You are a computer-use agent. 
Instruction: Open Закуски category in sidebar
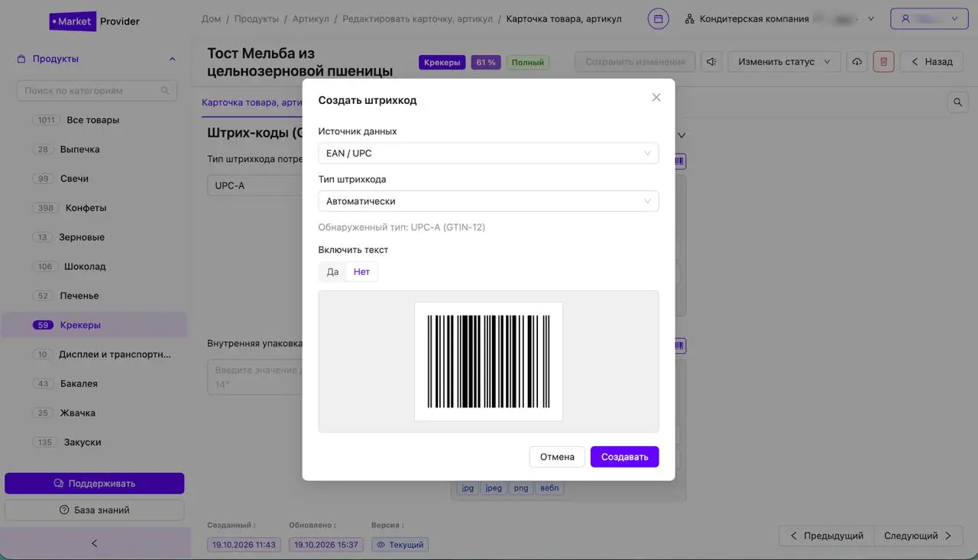[x=83, y=442]
